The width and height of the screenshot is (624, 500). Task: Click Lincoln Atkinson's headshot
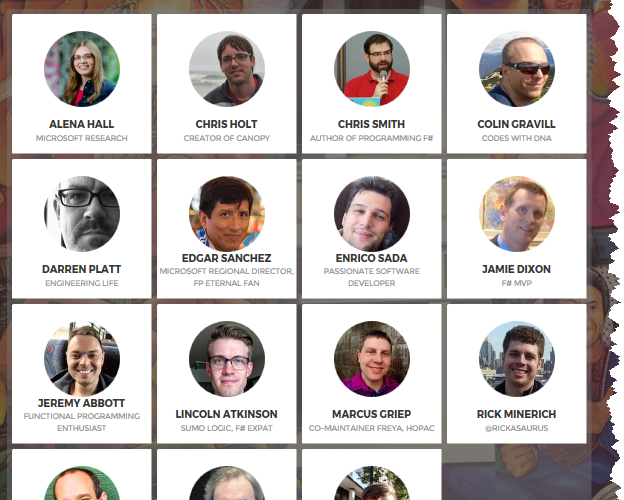(x=226, y=359)
